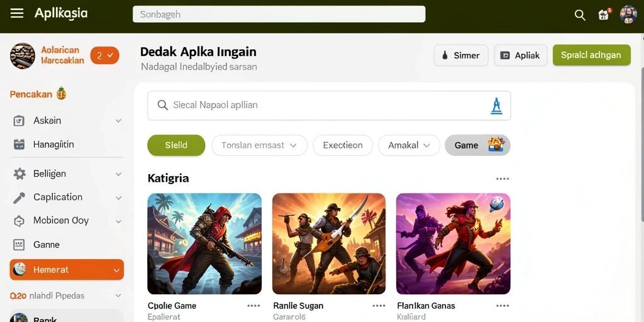Open more options for Ranlie Sugan
The height and width of the screenshot is (322, 644).
tap(379, 306)
